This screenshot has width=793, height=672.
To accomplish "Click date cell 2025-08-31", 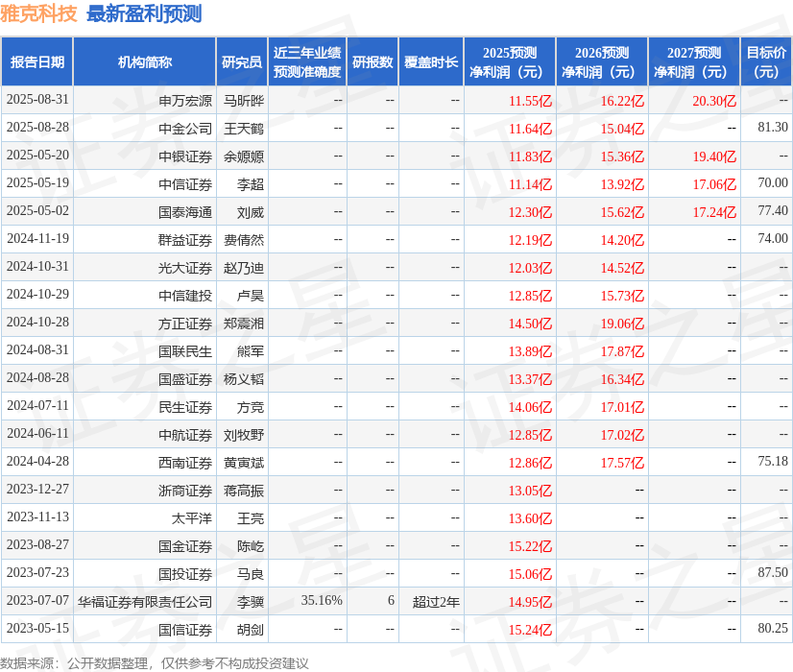I will pyautogui.click(x=37, y=99).
